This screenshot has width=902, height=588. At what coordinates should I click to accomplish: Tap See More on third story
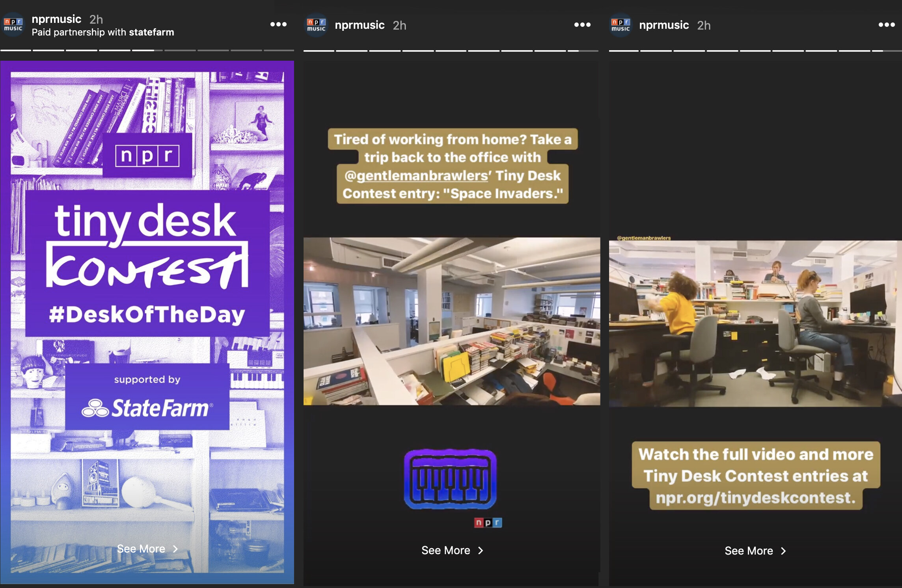(x=749, y=551)
